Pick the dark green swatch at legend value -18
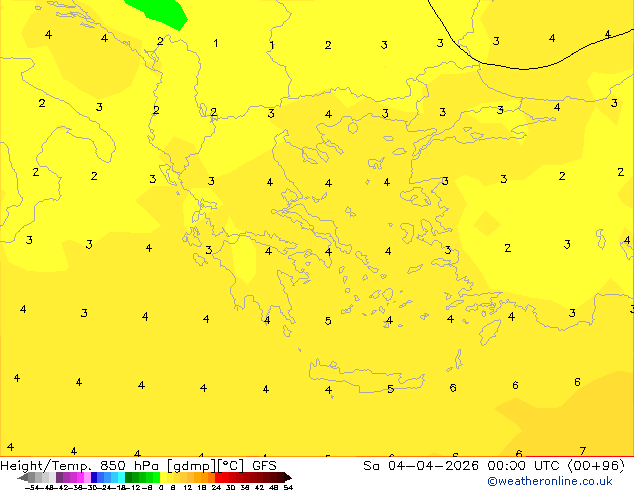This screenshot has height=490, width=634. [x=129, y=477]
